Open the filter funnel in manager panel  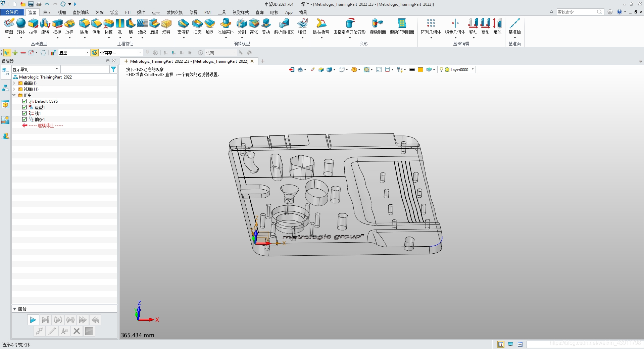113,69
